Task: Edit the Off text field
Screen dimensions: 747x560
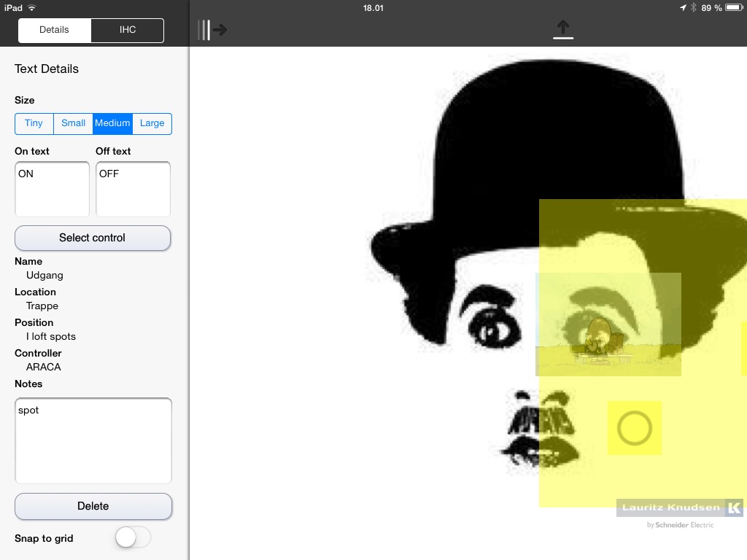Action: point(133,189)
